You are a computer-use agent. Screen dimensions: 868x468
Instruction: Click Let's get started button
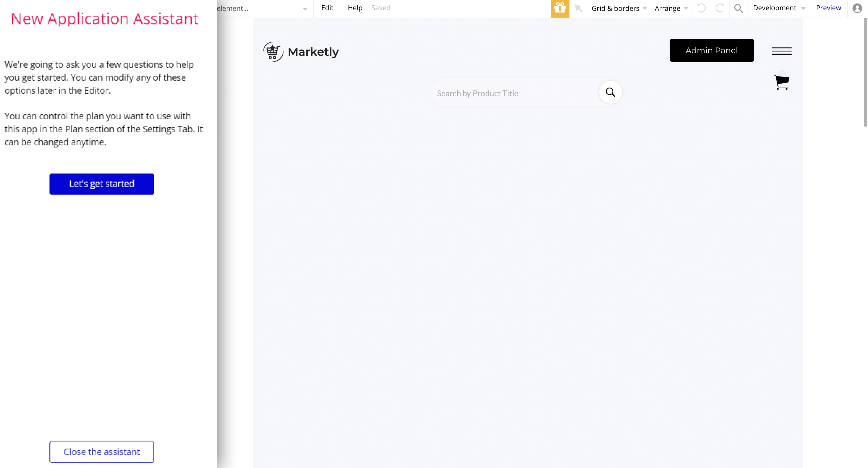[x=101, y=184]
